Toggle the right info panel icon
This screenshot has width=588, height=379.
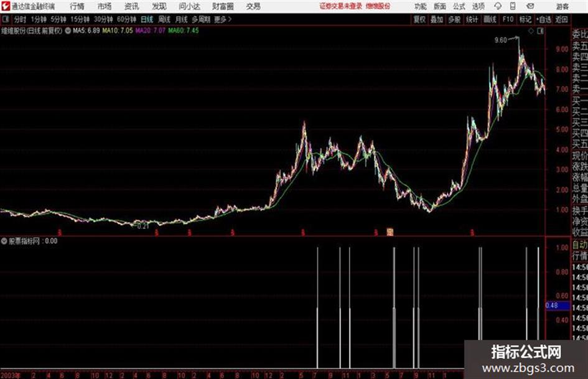tap(540, 31)
